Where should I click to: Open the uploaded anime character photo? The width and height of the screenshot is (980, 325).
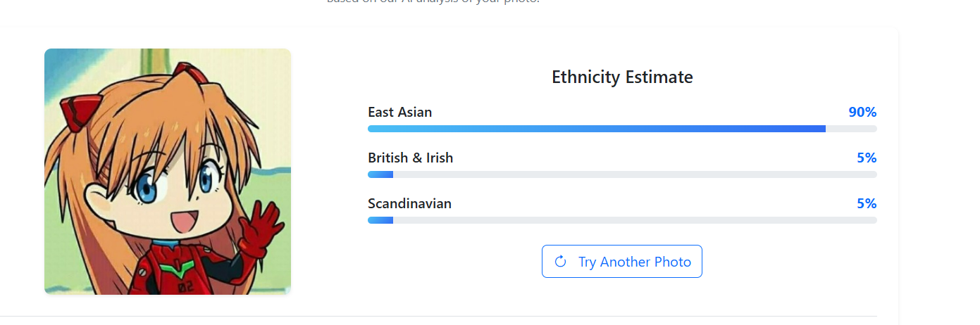168,172
